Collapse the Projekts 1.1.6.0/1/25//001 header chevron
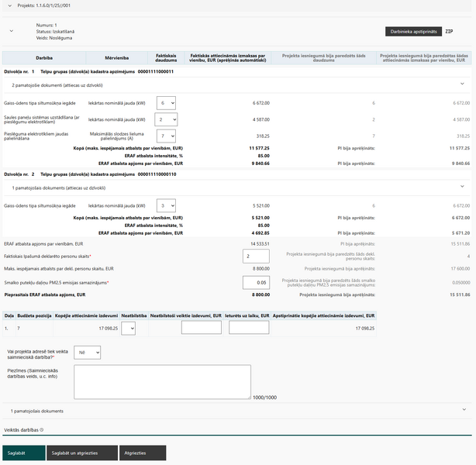Image resolution: width=476 pixels, height=465 pixels. point(9,5)
